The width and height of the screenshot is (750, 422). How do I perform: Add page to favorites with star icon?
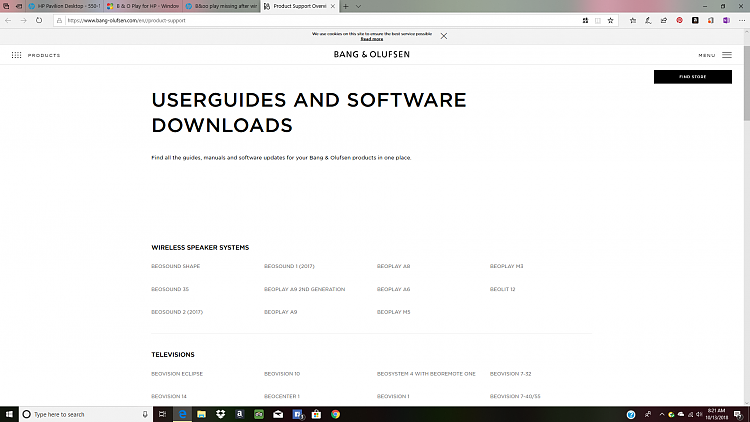610,21
